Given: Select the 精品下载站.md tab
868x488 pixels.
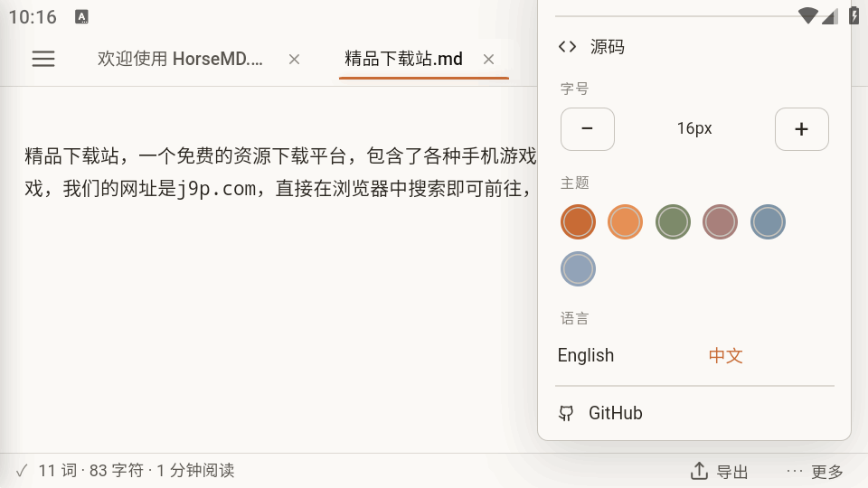Looking at the screenshot, I should coord(403,59).
